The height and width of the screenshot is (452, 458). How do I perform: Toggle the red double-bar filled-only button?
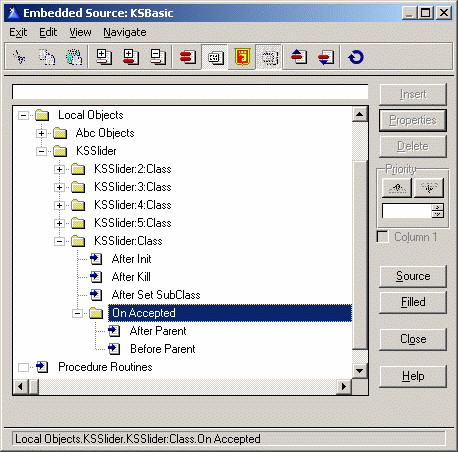point(187,57)
